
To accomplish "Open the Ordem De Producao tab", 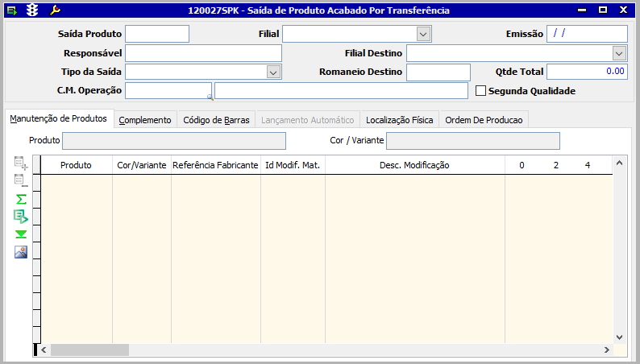I will [484, 120].
